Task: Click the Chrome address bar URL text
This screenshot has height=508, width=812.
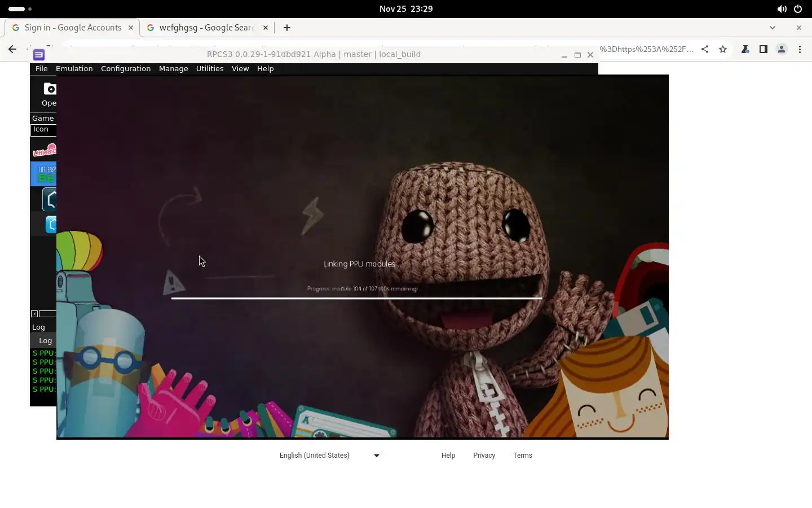Action: click(x=646, y=49)
